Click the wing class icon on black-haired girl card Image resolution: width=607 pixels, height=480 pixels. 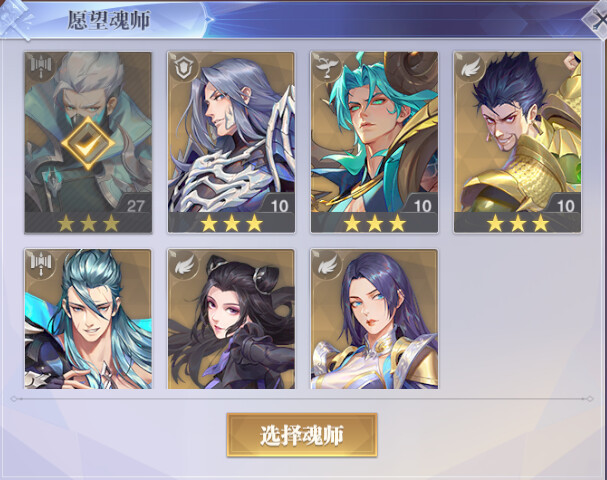point(183,264)
